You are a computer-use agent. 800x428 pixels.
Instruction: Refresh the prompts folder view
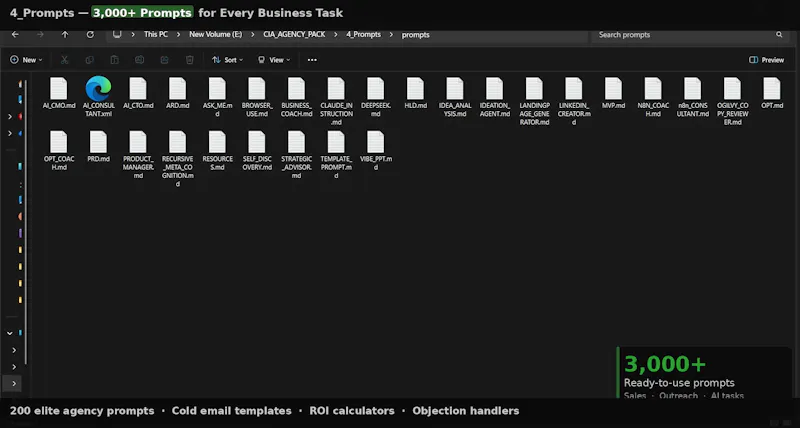tap(90, 35)
